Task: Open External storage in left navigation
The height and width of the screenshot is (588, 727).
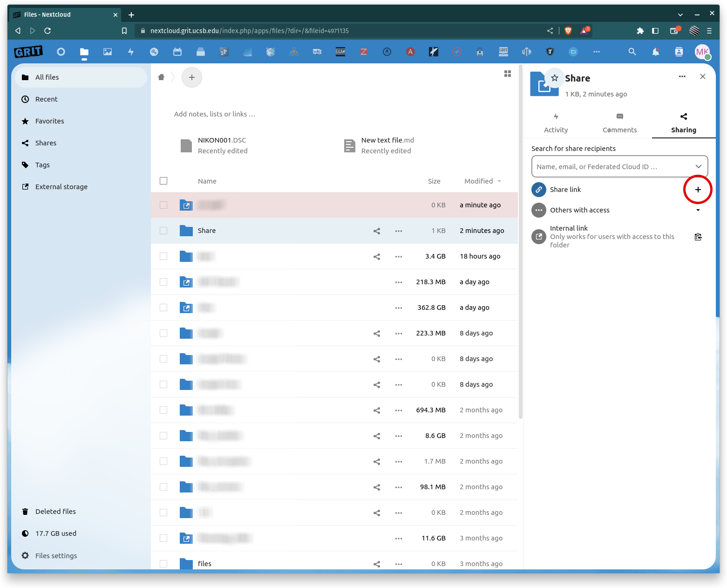Action: pyautogui.click(x=81, y=187)
